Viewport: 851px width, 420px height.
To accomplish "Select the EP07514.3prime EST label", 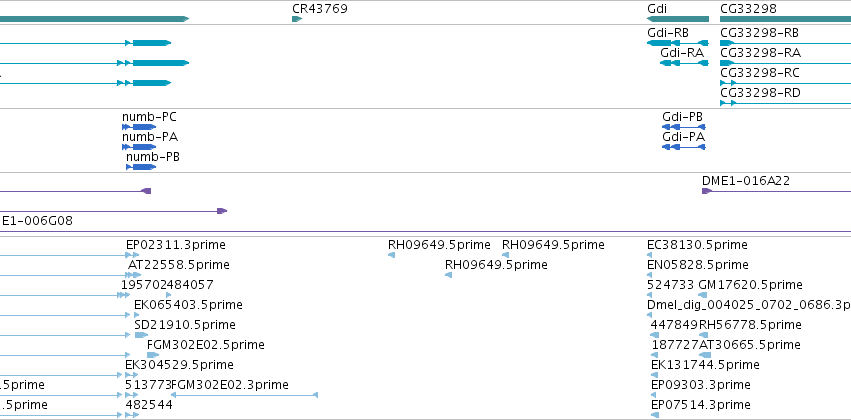I will (x=701, y=405).
